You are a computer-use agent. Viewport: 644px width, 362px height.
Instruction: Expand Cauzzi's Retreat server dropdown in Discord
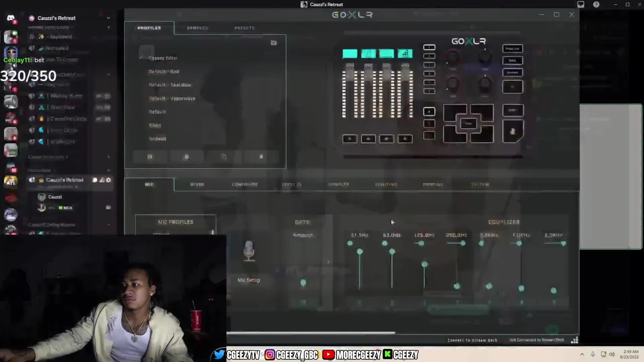108,18
